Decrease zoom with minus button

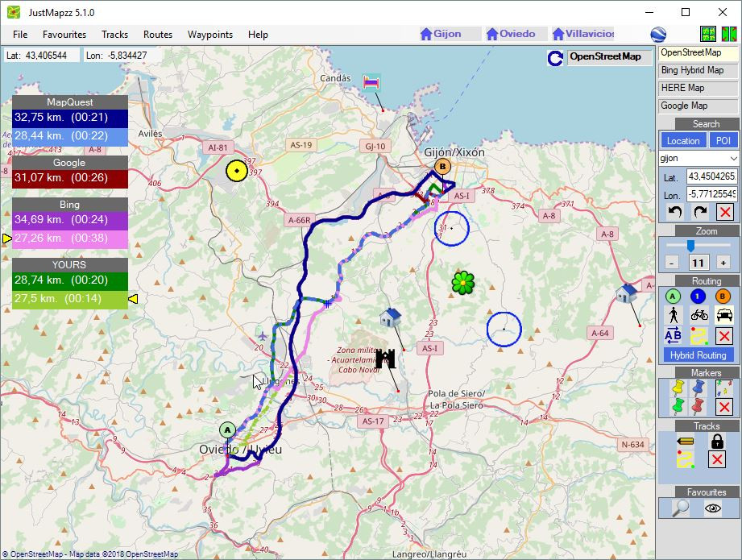point(671,262)
